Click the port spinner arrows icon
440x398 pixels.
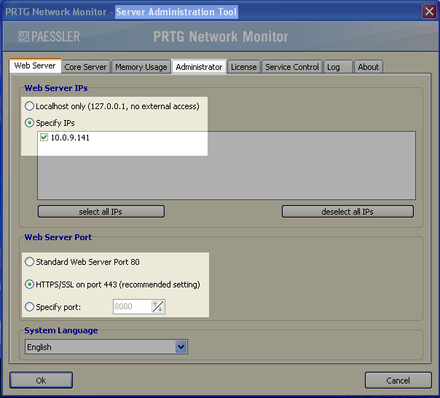[x=158, y=307]
